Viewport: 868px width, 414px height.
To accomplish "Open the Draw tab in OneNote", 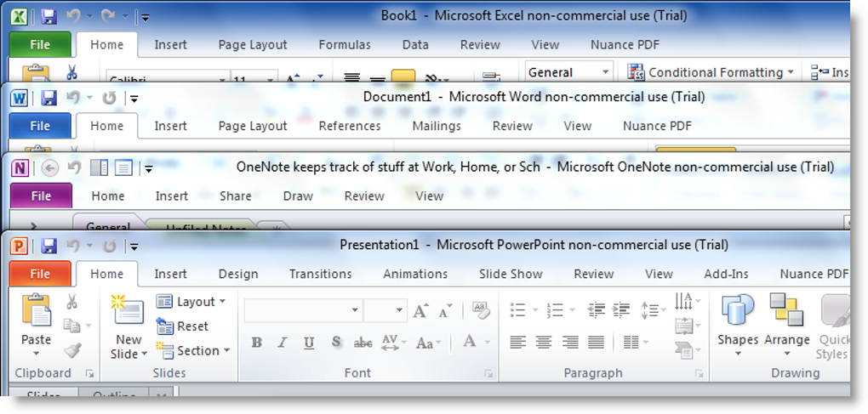I will coord(298,196).
